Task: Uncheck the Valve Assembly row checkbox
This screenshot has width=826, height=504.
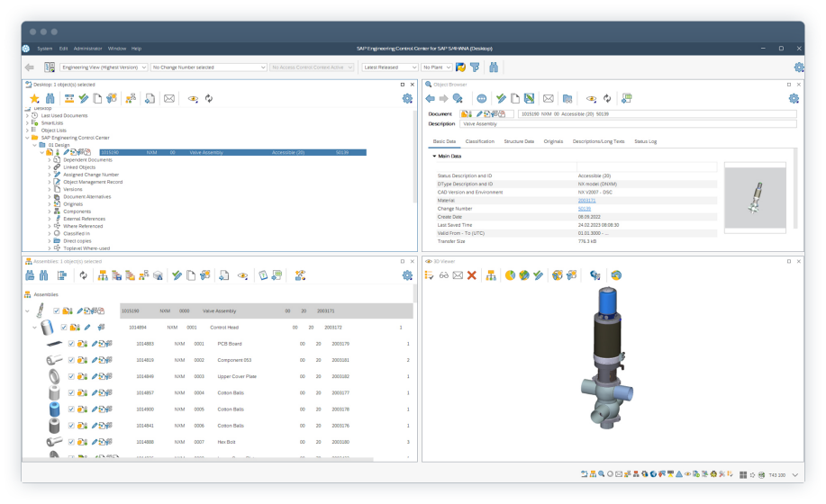Action: (x=57, y=310)
